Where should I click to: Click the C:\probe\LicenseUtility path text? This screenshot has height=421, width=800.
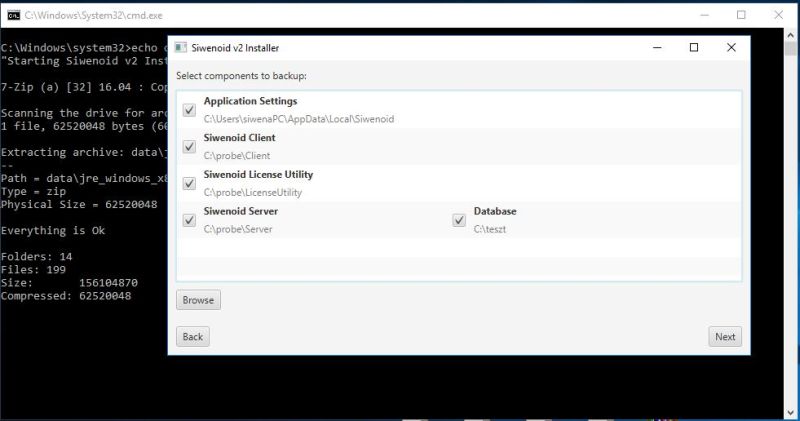253,192
